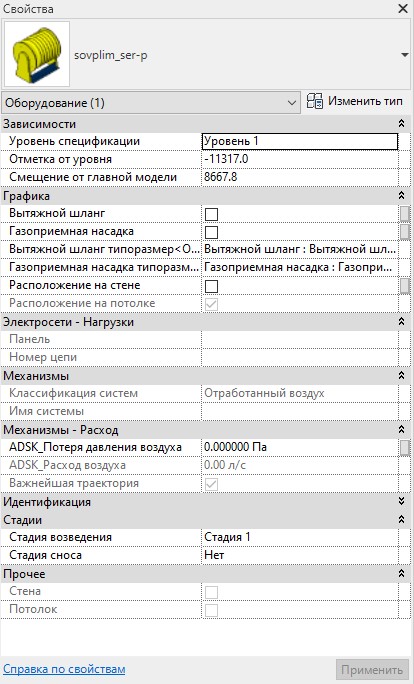Edit ADSK_Потеря давления воздуха value 0.000000 Па
This screenshot has width=414, height=684.
point(300,447)
